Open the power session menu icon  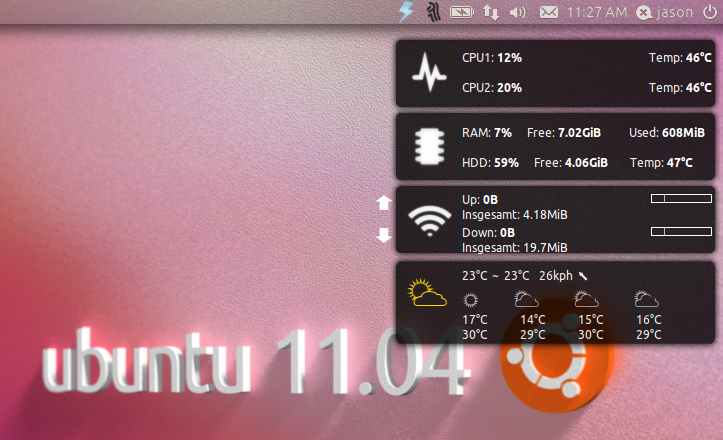(x=710, y=12)
